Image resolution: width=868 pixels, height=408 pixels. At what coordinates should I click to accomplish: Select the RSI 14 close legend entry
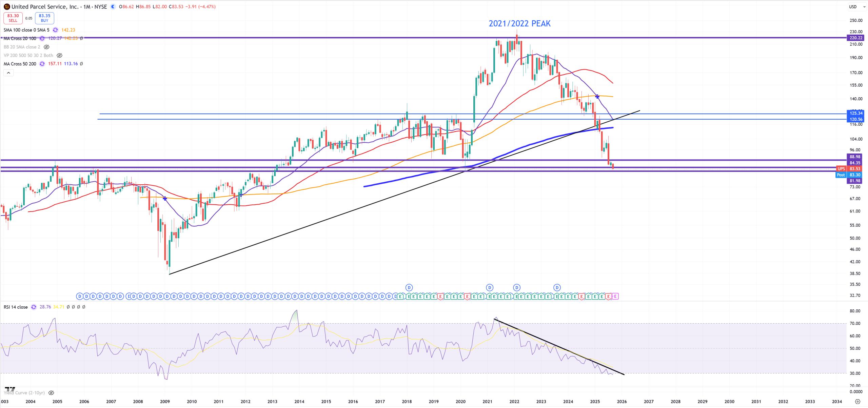tap(16, 307)
